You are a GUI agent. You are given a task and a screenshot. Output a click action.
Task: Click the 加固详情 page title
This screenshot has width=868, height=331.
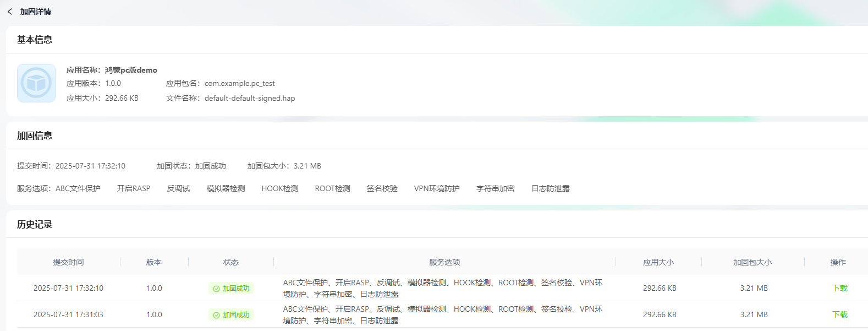pos(36,12)
